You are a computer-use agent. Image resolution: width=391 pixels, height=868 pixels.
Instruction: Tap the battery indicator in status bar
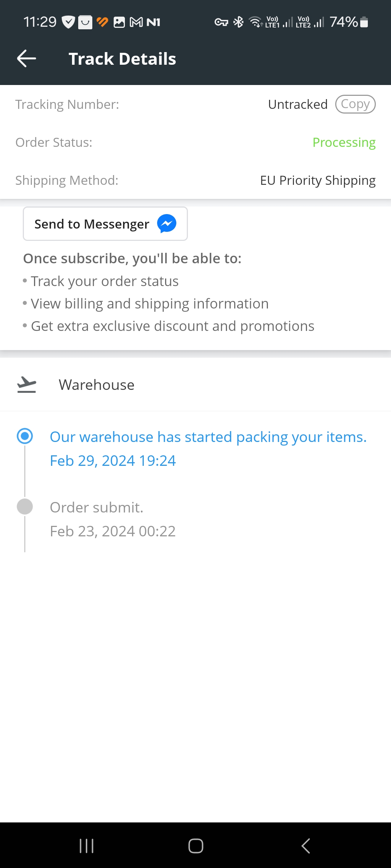point(365,22)
